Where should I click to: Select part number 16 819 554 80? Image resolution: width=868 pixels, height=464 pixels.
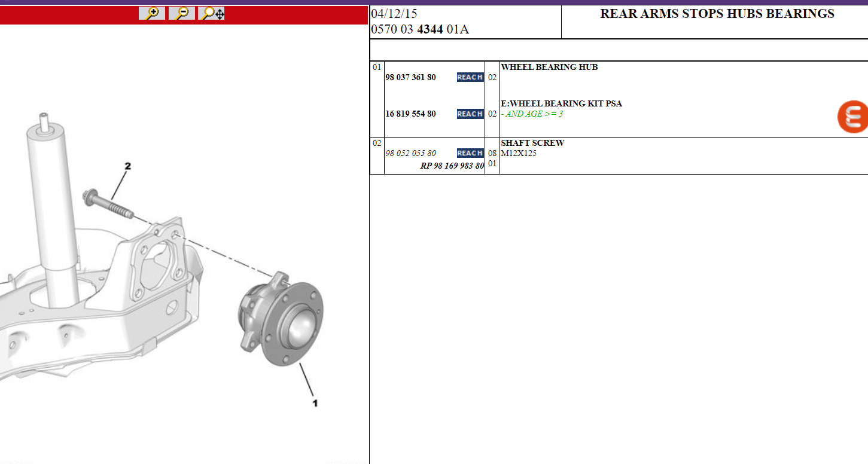click(410, 114)
